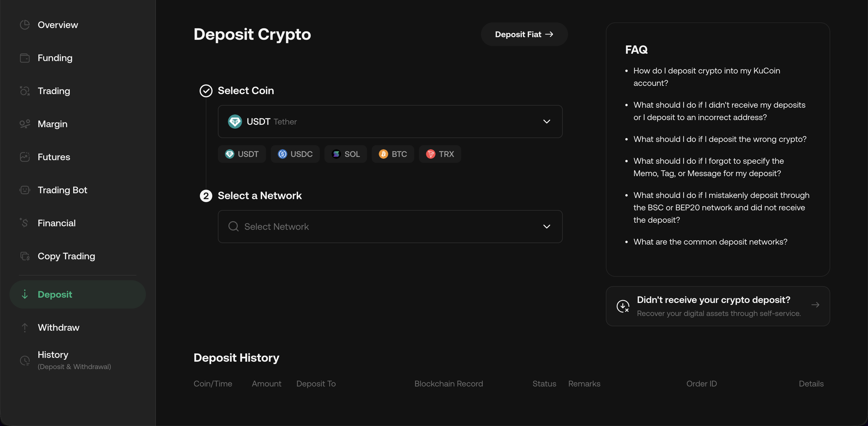Click the Select Network search field

(390, 227)
